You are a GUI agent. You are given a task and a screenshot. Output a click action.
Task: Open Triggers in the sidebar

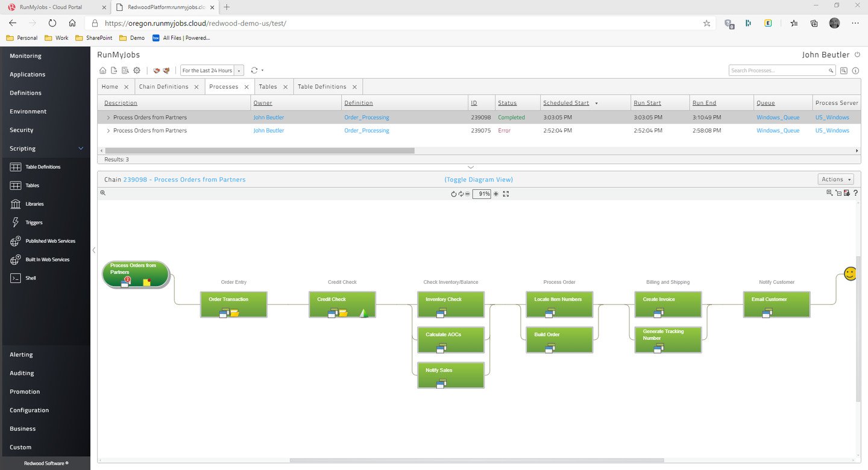34,222
